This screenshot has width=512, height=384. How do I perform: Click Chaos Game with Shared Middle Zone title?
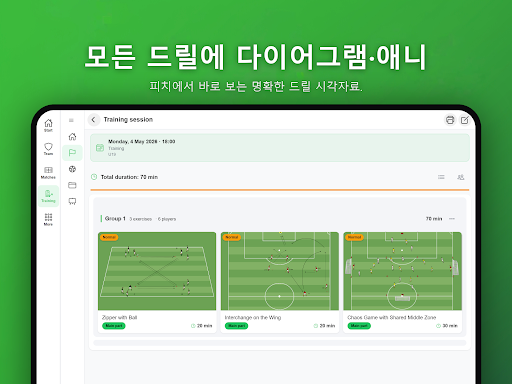tap(392, 317)
